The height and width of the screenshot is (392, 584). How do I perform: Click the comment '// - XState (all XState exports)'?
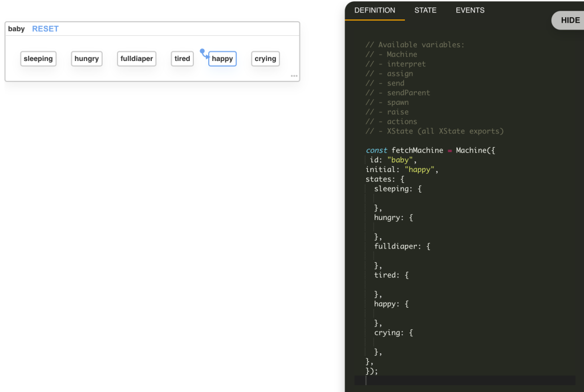(x=435, y=131)
